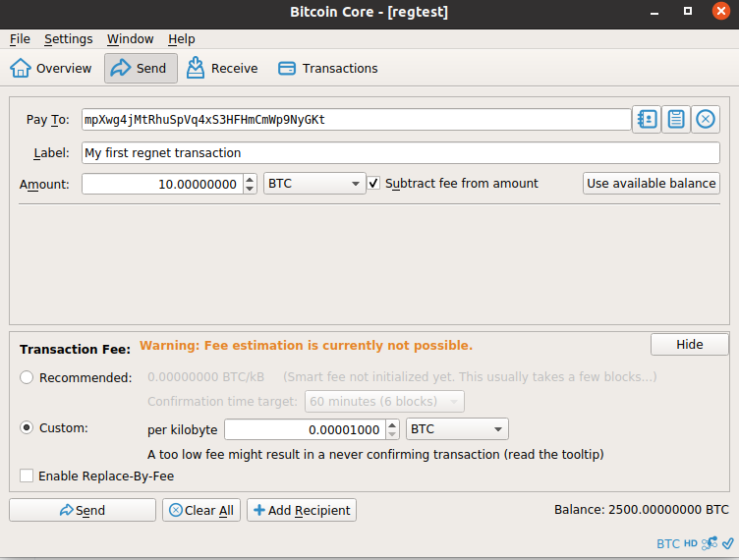Click the Pay To address field
739x560 pixels.
point(357,120)
